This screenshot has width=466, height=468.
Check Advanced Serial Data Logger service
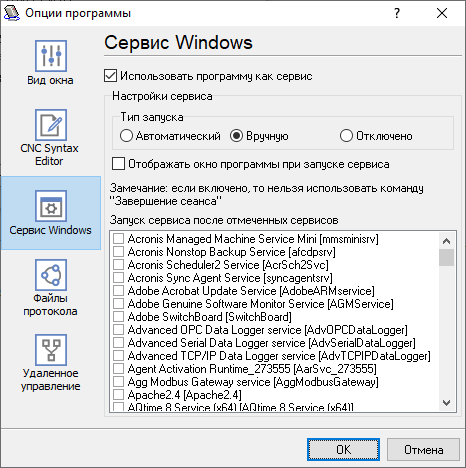(x=118, y=343)
